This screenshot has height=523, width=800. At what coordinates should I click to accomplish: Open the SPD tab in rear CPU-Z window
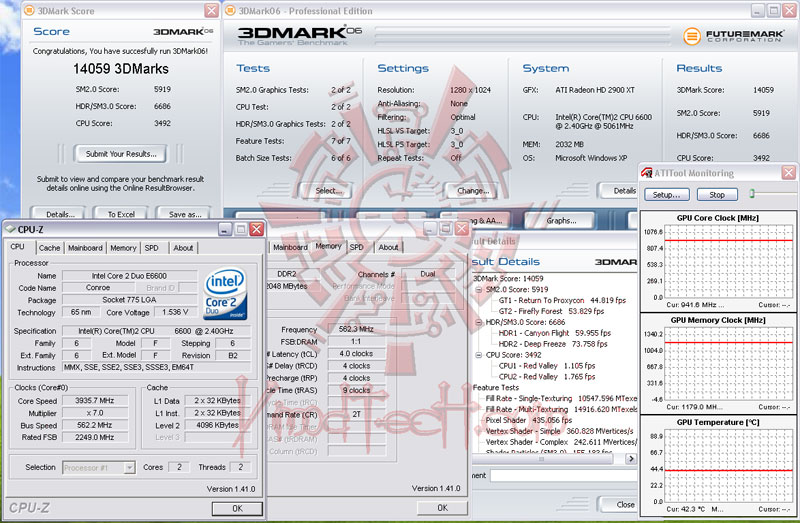(x=357, y=247)
